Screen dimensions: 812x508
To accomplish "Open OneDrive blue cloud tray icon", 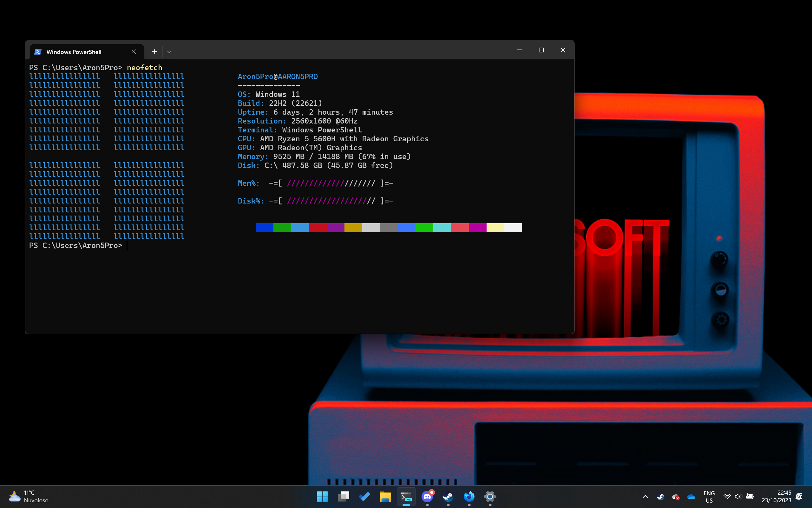I will (691, 497).
